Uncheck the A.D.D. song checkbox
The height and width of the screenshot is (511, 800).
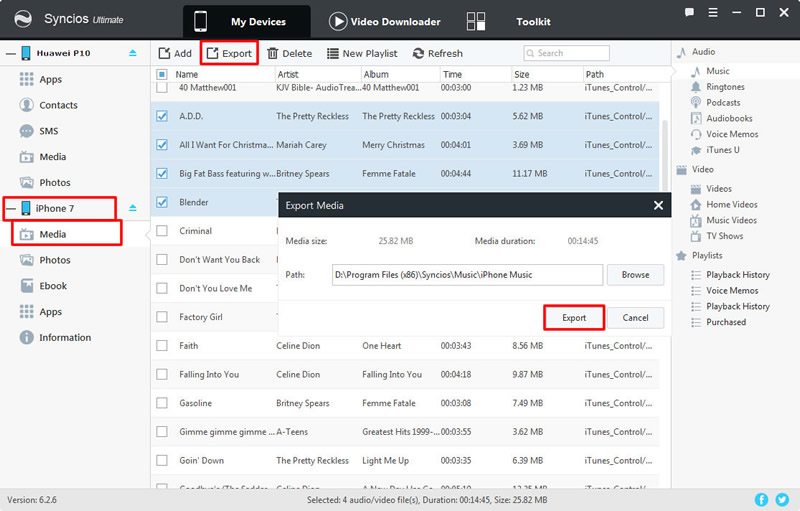tap(162, 116)
